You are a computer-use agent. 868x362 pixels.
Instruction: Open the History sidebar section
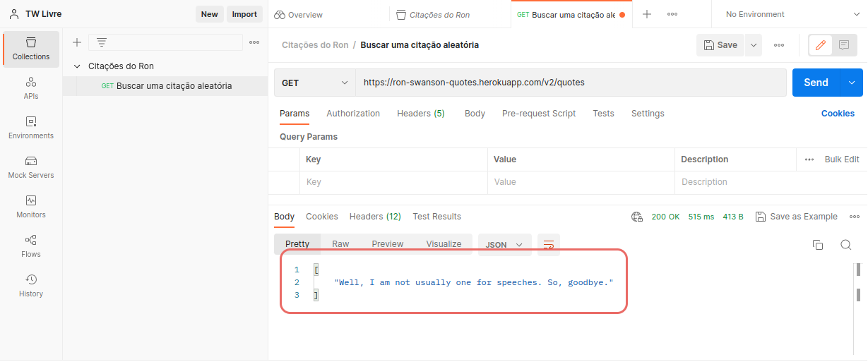[x=31, y=286]
